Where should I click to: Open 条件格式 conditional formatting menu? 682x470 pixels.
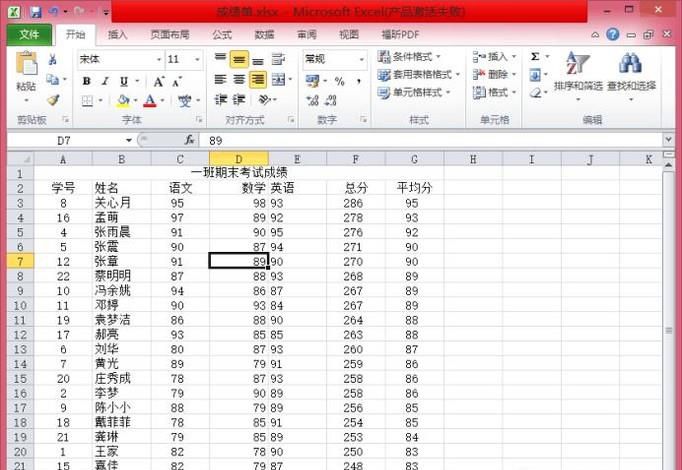tap(409, 57)
